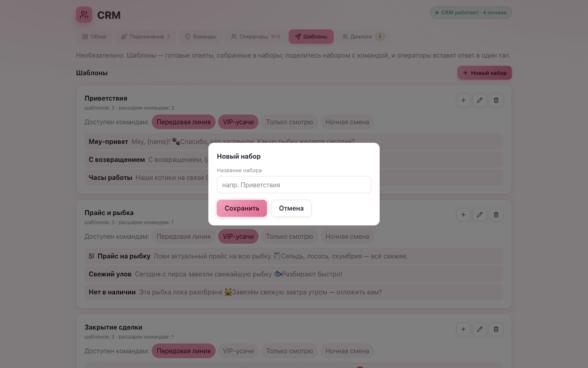
Task: Toggle Только смотрю team for Закрытие сделки
Action: point(290,351)
